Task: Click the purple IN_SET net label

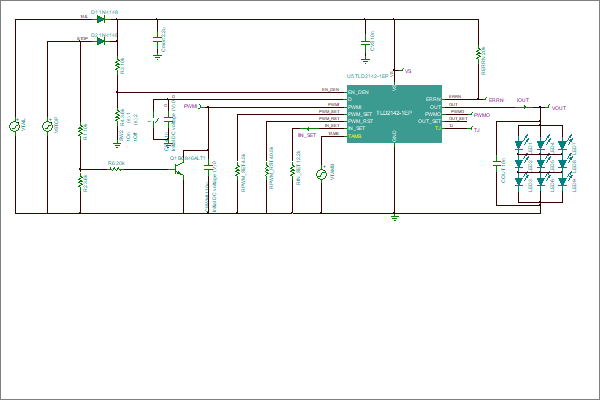Action: tap(307, 135)
